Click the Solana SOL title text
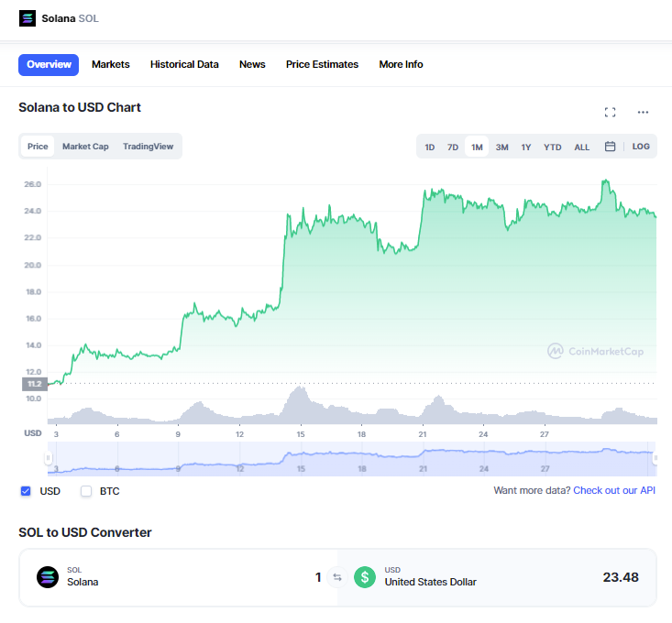Screen dimensions: 672x623 coord(70,18)
